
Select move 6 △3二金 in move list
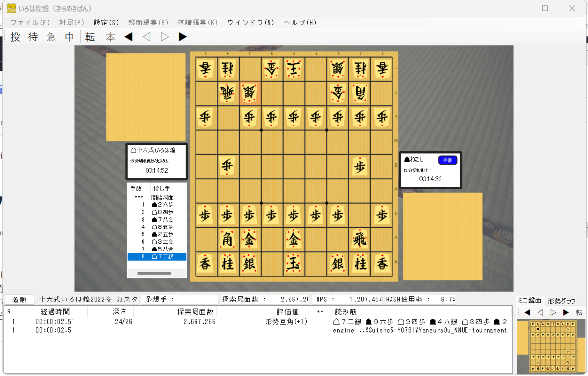pyautogui.click(x=157, y=242)
